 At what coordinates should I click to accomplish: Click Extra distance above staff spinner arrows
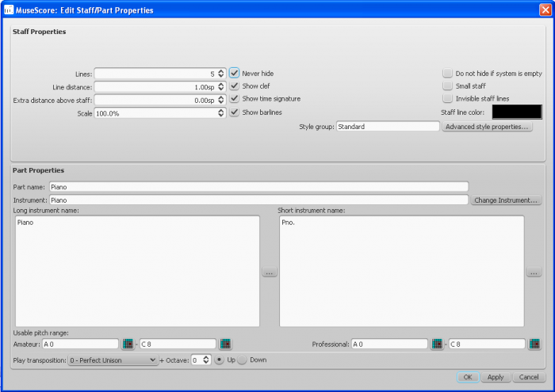coord(221,100)
